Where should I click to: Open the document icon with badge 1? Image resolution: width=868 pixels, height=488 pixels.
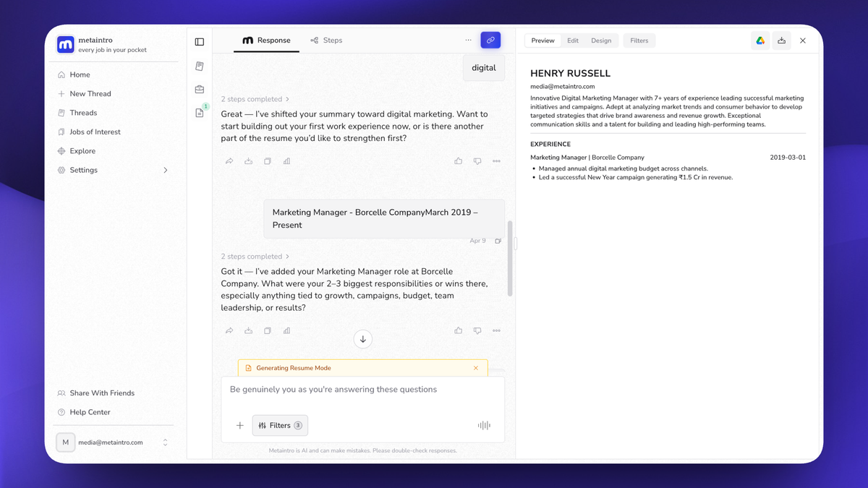[x=200, y=113]
